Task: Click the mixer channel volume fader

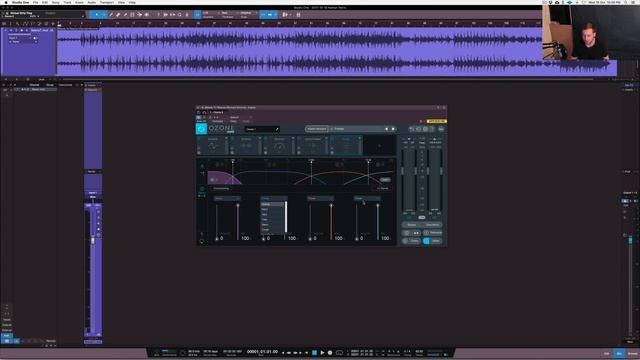Action: pos(93,240)
